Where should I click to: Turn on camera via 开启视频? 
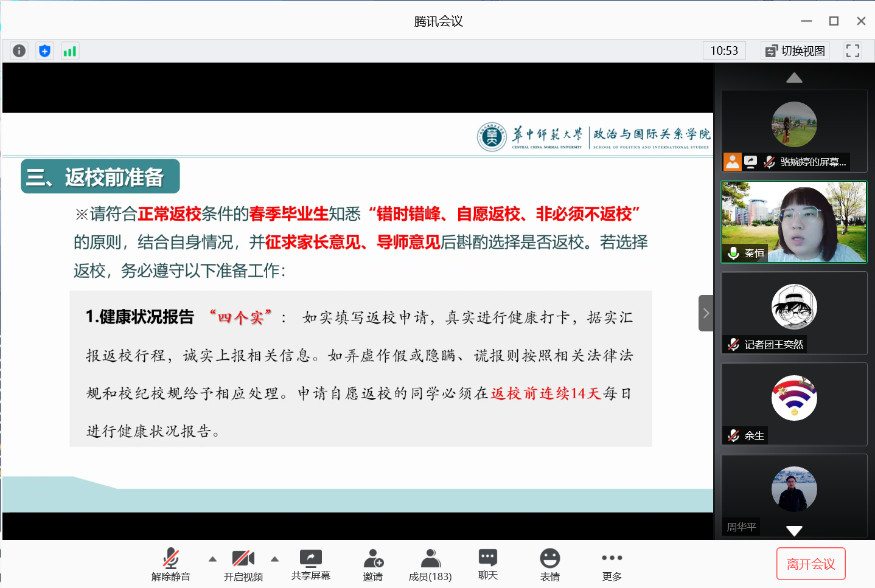[x=243, y=564]
